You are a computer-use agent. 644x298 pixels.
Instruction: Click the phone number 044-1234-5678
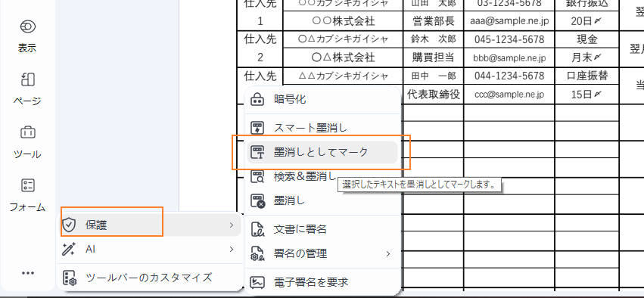509,76
